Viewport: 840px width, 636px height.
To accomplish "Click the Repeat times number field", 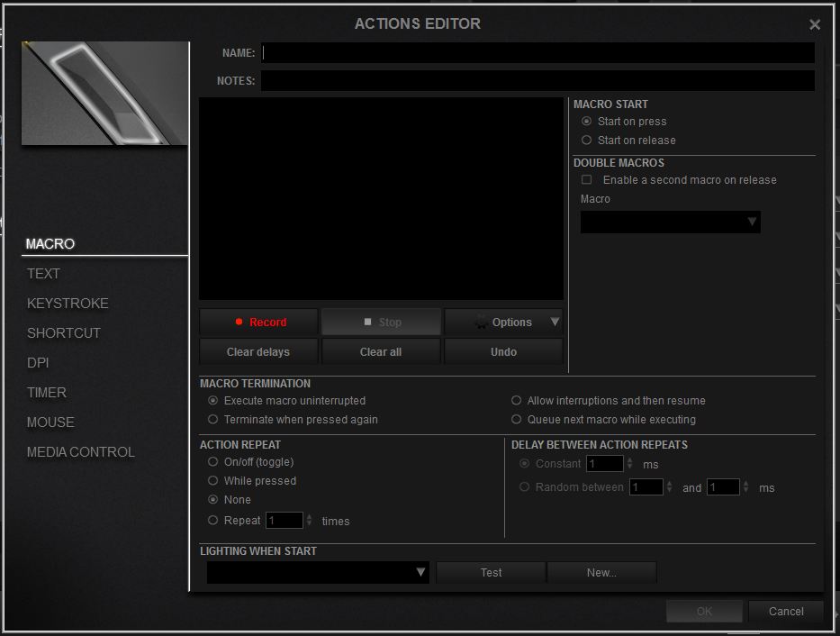I will point(285,521).
